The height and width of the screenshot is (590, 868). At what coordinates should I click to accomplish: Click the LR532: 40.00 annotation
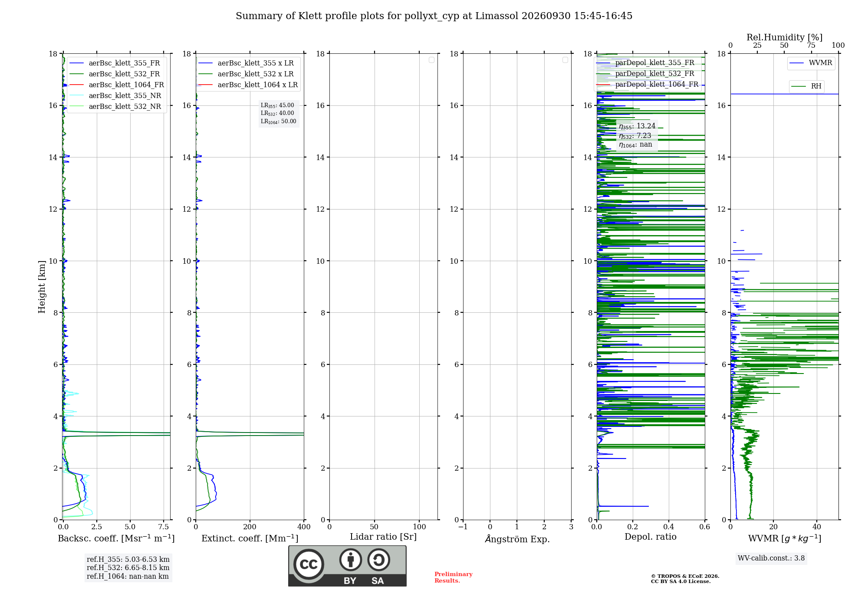[277, 113]
